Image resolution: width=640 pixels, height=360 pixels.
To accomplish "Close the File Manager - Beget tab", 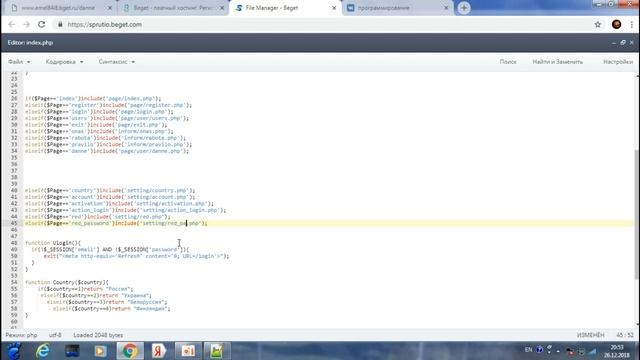I will tap(333, 8).
